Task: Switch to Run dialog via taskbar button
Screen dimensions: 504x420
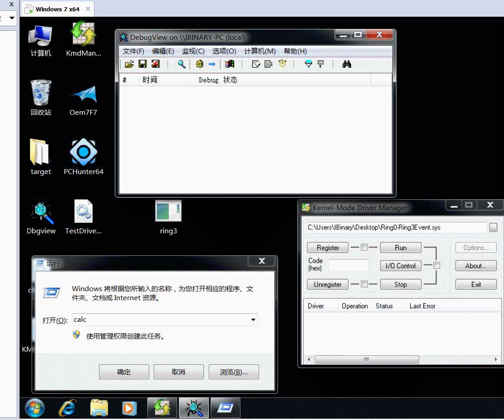Action: point(225,408)
